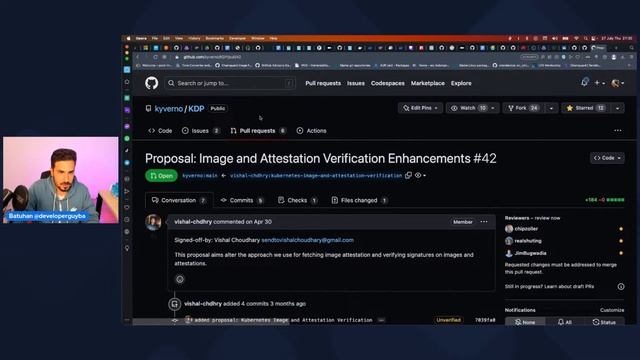Switch to the repository Pull requests tab
Screen dimensions: 640x360
pos(258,131)
